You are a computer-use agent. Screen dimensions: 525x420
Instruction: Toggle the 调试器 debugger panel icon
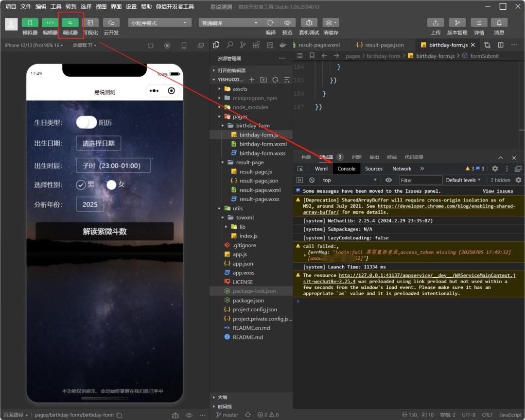[70, 23]
